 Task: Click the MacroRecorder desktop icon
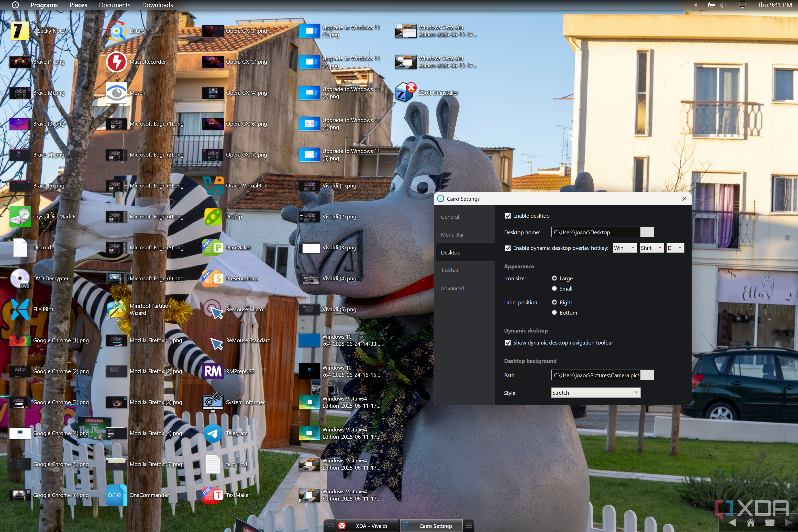point(117,62)
